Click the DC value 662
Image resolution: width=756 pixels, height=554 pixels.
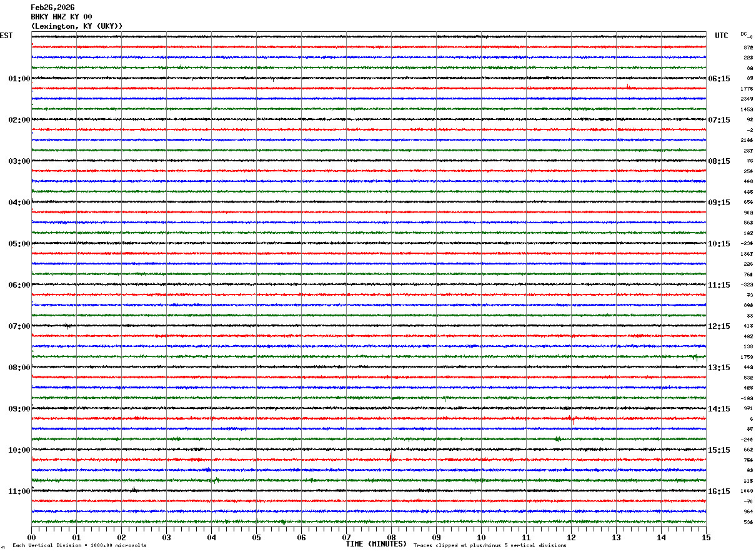pyautogui.click(x=748, y=450)
